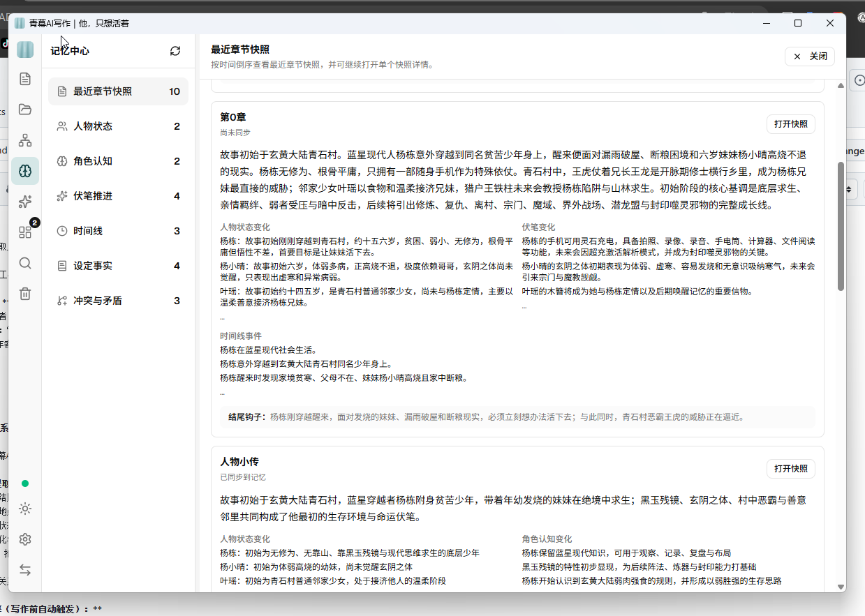Viewport: 865px width, 616px height.
Task: Click 伏笔变化 heading in 第0章 card
Action: (x=539, y=227)
